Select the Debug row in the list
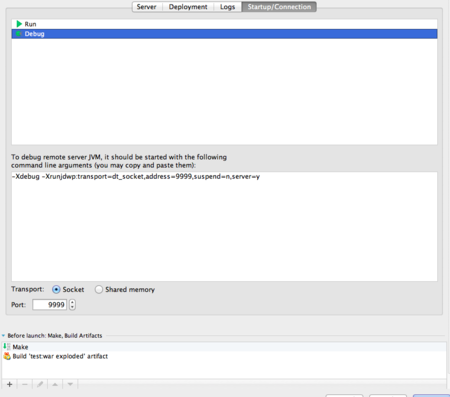This screenshot has height=397, width=450. 224,34
